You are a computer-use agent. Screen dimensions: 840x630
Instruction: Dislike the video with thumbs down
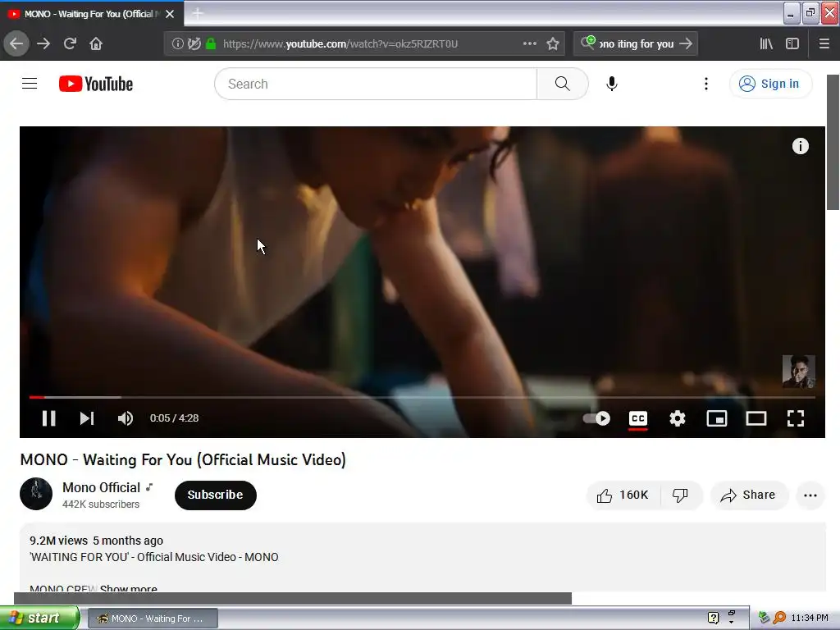(680, 495)
